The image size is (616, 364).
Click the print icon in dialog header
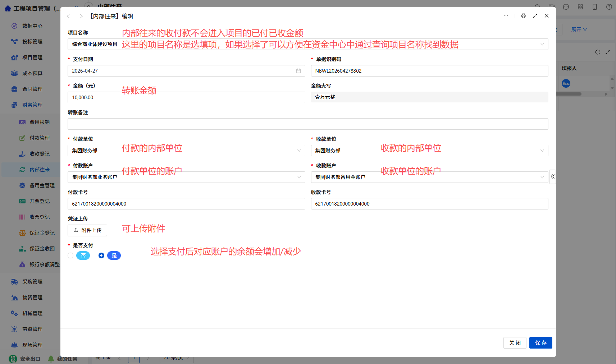(523, 16)
